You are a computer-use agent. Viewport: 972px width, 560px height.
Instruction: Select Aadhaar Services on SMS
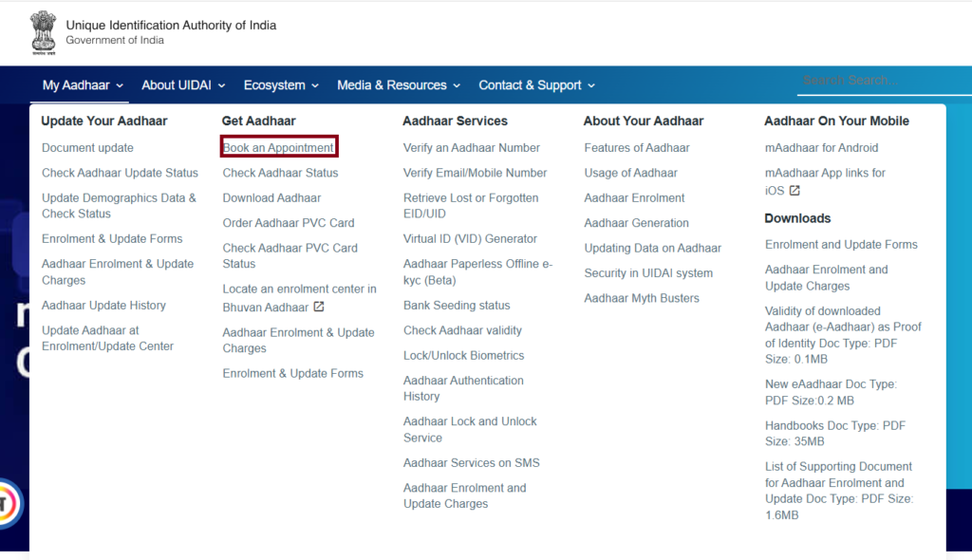471,462
